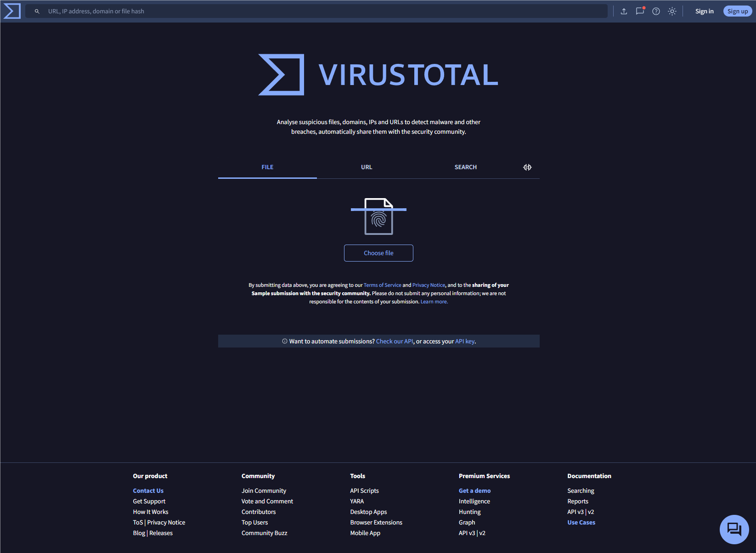Screen dimensions: 756x553
Task: Click the search magnifier icon
Action: pyautogui.click(x=37, y=11)
